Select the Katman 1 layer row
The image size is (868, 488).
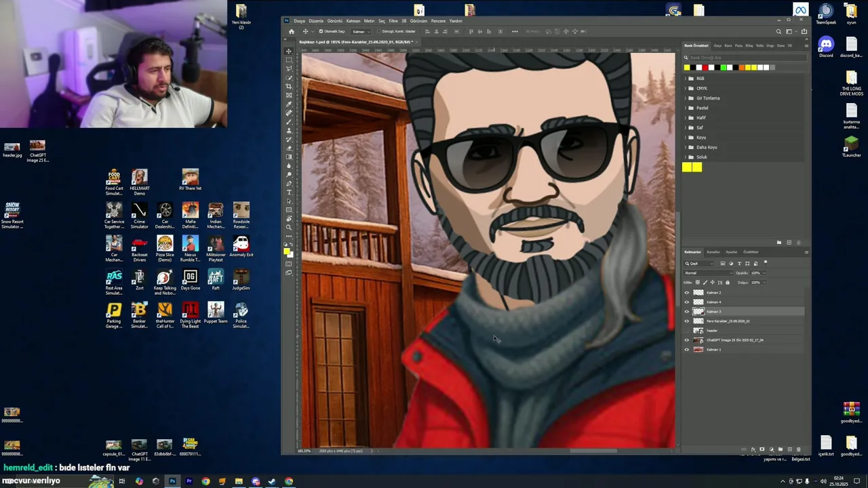click(744, 350)
